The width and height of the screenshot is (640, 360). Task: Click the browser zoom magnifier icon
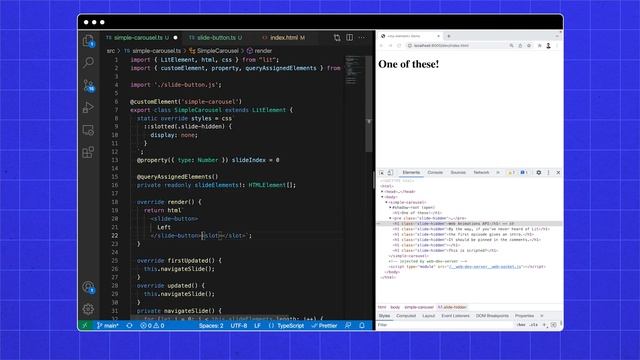coord(511,46)
